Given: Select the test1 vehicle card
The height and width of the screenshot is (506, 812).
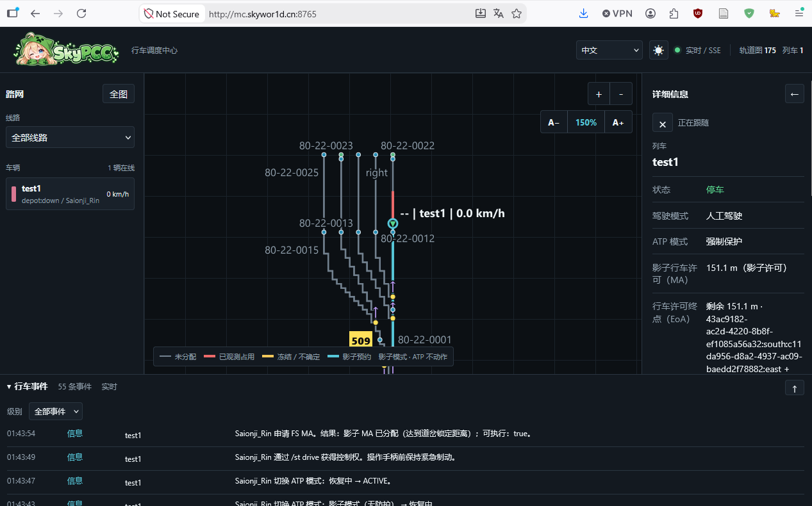Looking at the screenshot, I should click(x=70, y=193).
